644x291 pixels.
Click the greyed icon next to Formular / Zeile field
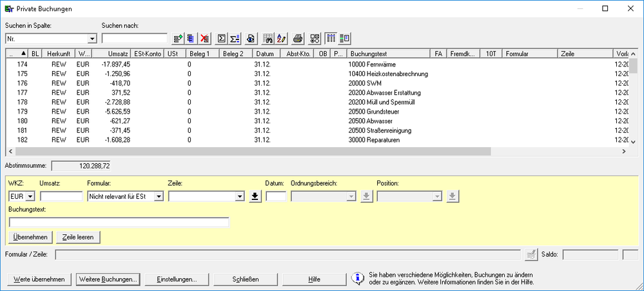pyautogui.click(x=531, y=254)
